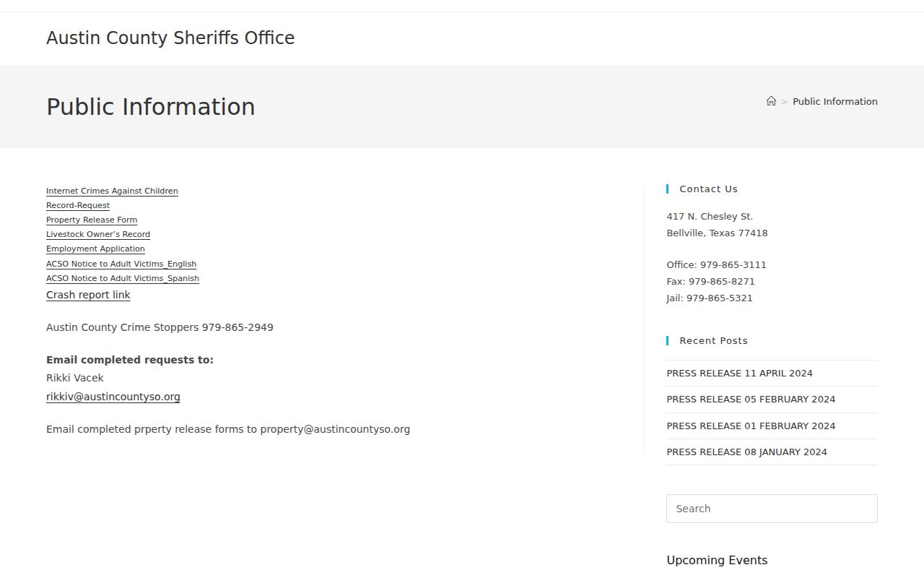
Task: Open ACSO Notice to Adult Victims_English
Action: click(121, 264)
